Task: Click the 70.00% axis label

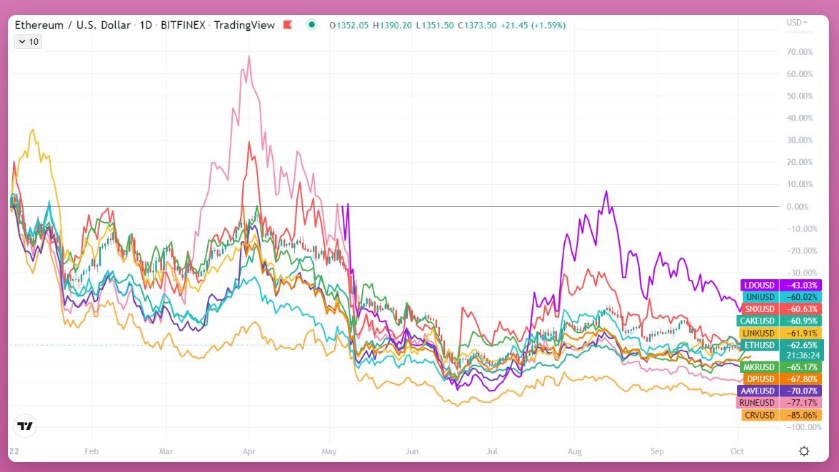Action: 799,52
